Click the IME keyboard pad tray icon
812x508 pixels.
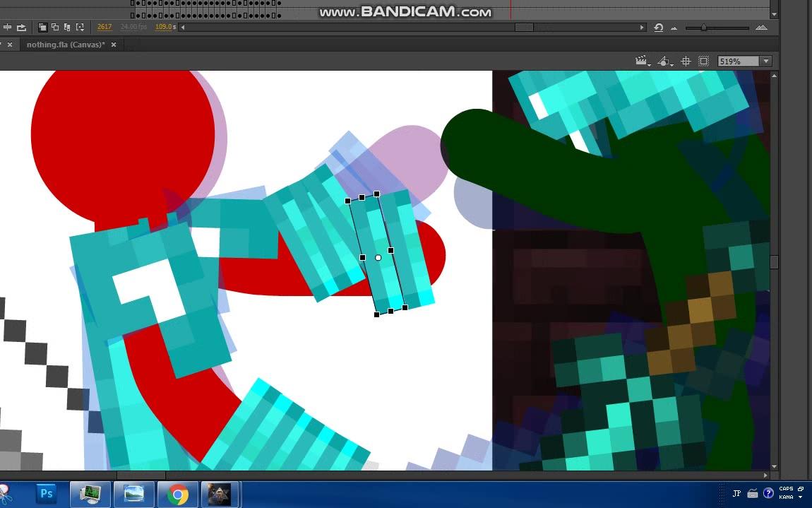click(753, 493)
